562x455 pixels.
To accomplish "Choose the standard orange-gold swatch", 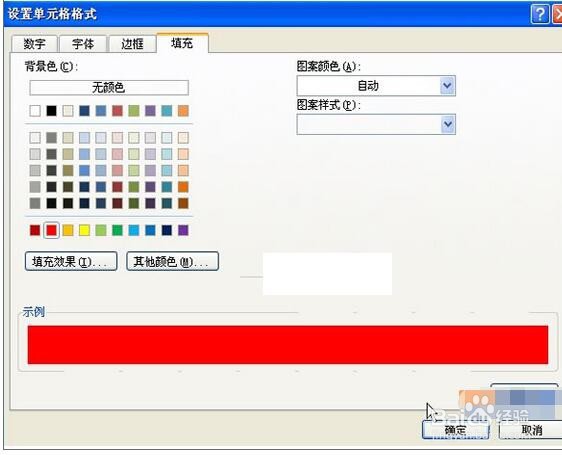I will (x=68, y=230).
